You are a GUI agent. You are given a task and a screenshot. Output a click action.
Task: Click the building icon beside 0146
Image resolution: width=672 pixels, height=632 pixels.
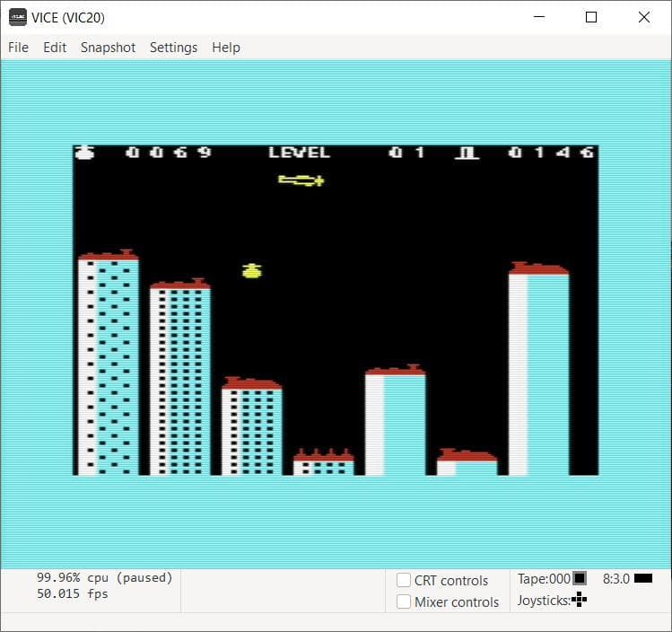[x=467, y=153]
